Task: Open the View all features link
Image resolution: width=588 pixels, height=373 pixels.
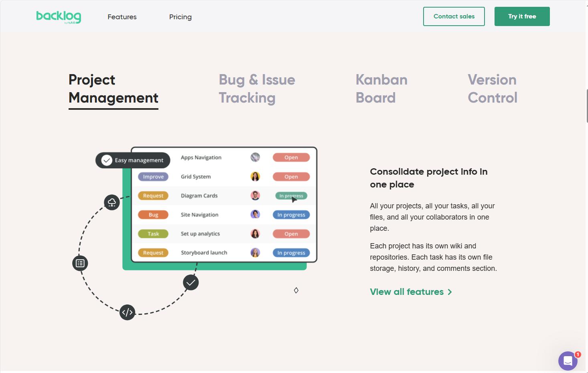Action: (411, 292)
